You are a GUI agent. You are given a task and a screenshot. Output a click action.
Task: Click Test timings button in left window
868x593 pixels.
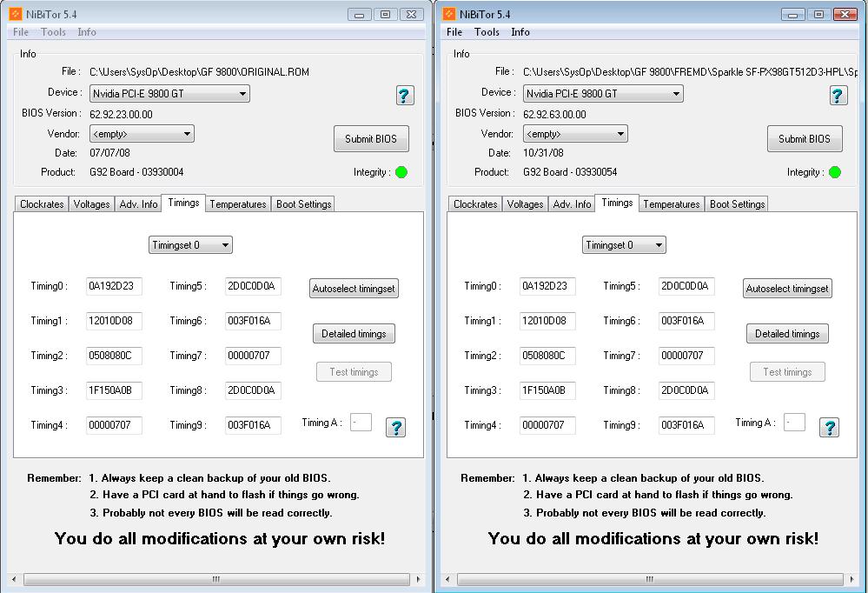pos(354,372)
